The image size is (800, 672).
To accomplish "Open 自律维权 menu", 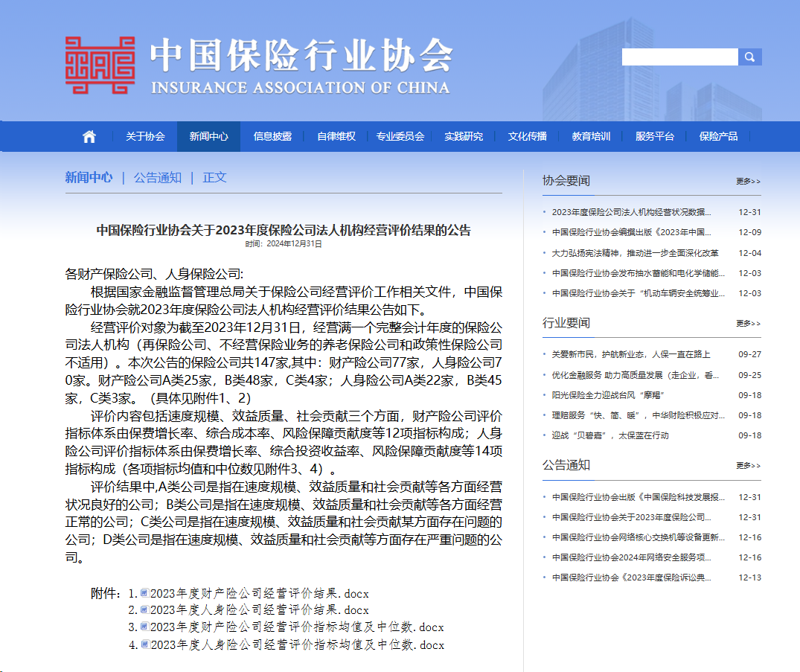I will (336, 137).
